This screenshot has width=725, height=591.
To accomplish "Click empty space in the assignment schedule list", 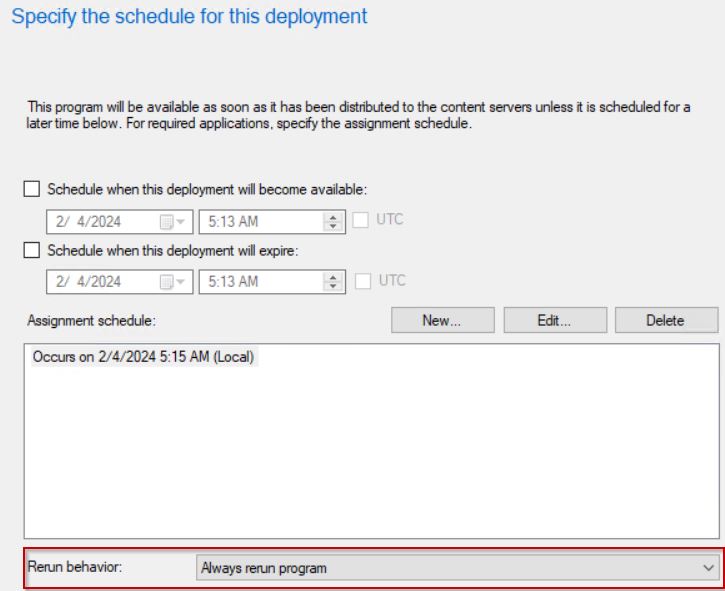I will tap(370, 460).
